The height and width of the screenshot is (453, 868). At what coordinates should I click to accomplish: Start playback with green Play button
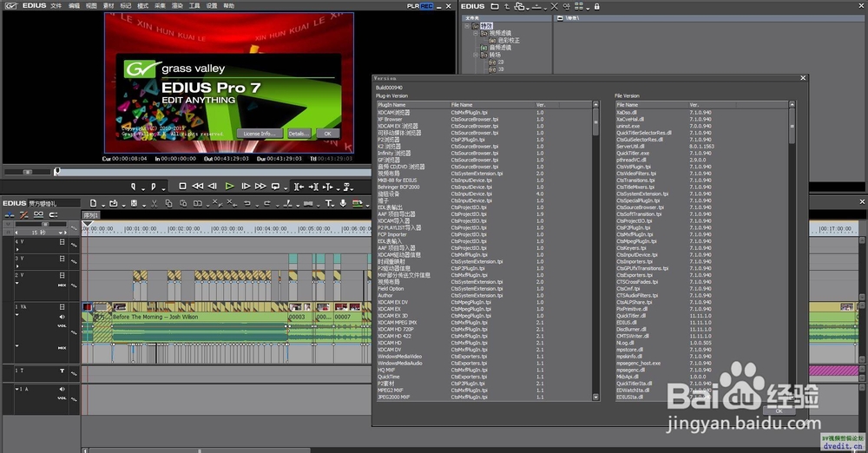coord(229,187)
